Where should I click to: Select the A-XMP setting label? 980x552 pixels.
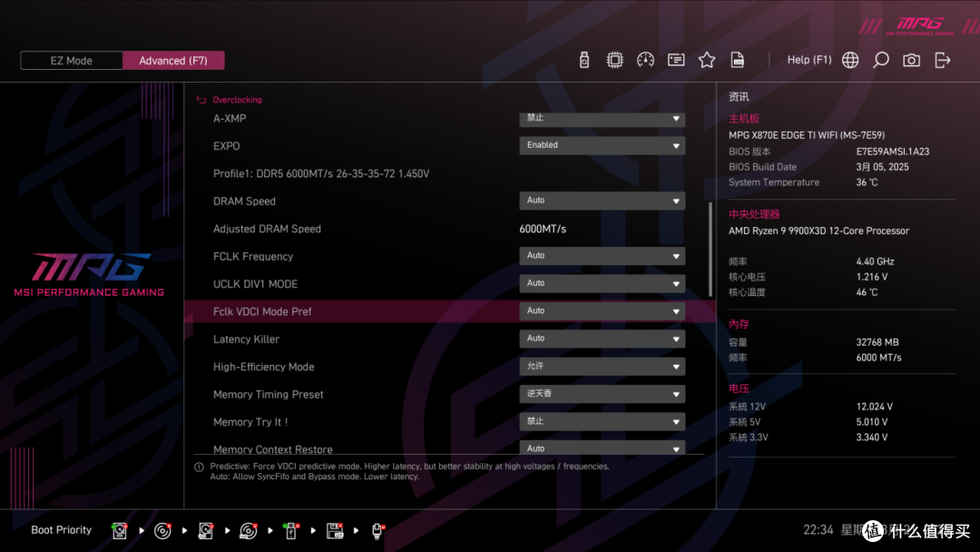pos(230,118)
